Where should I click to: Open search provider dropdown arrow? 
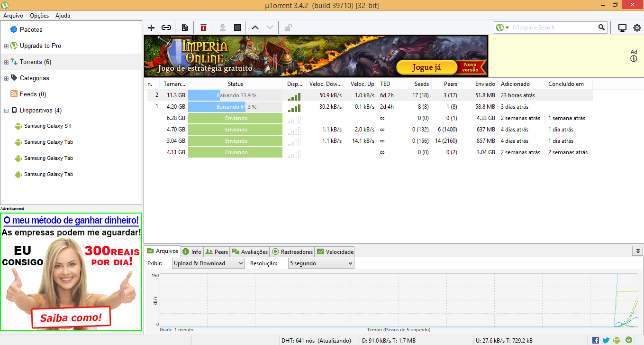(507, 28)
